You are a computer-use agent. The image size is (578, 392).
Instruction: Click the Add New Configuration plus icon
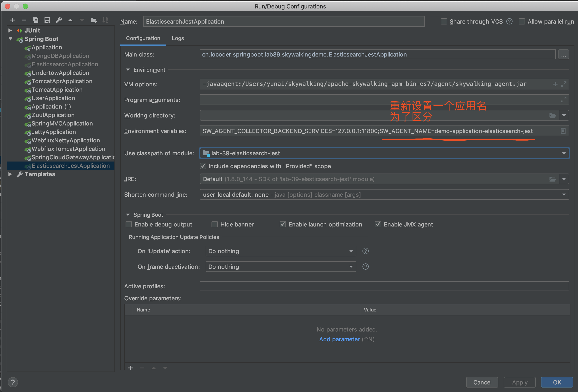[x=12, y=20]
